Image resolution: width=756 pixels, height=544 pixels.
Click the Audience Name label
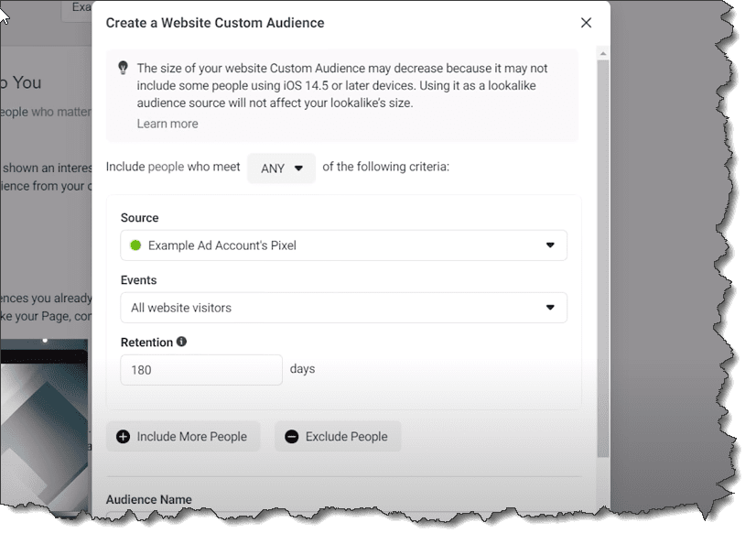[x=148, y=500]
